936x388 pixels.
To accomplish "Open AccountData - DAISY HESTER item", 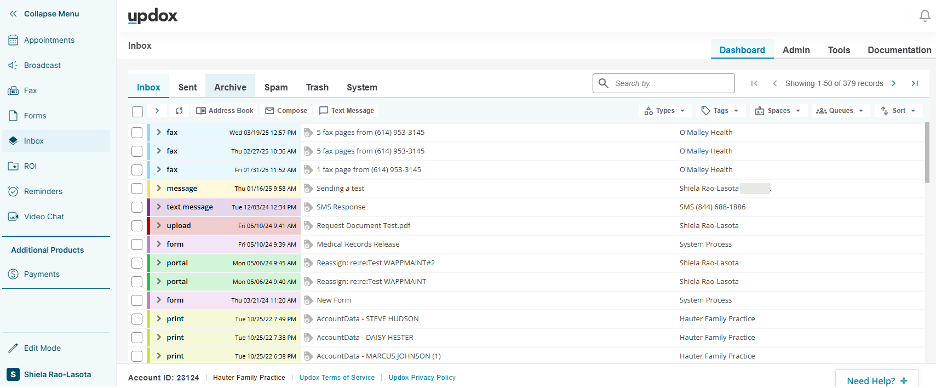I will [365, 338].
